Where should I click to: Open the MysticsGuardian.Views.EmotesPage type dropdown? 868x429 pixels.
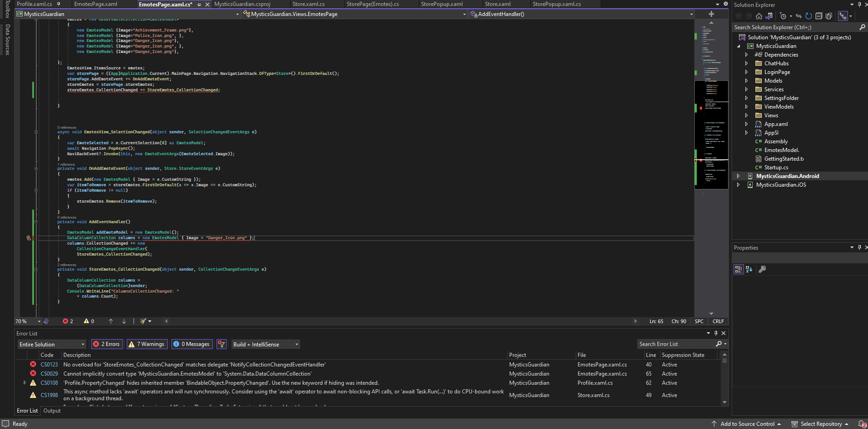355,14
